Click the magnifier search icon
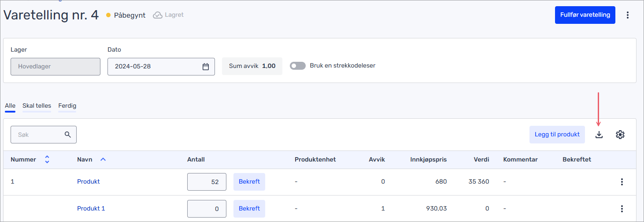644x222 pixels. [68, 135]
